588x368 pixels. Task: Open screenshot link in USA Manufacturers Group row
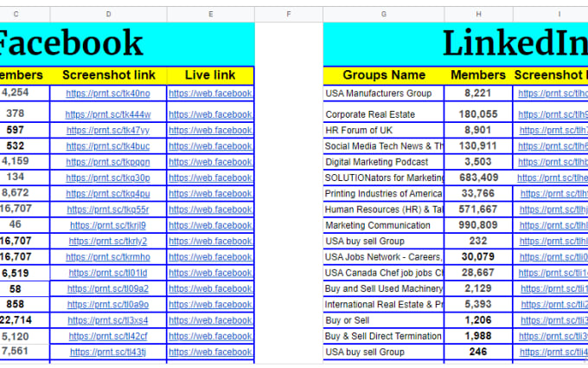pyautogui.click(x=553, y=94)
